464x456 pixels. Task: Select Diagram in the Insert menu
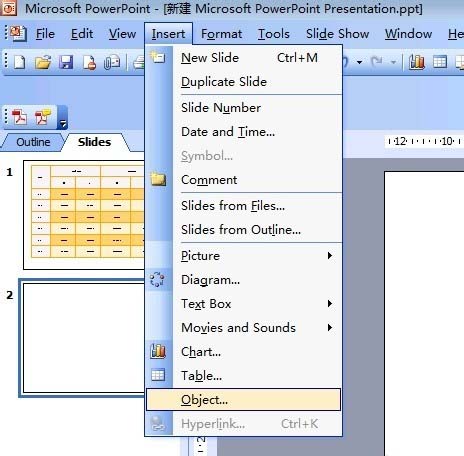pyautogui.click(x=243, y=280)
